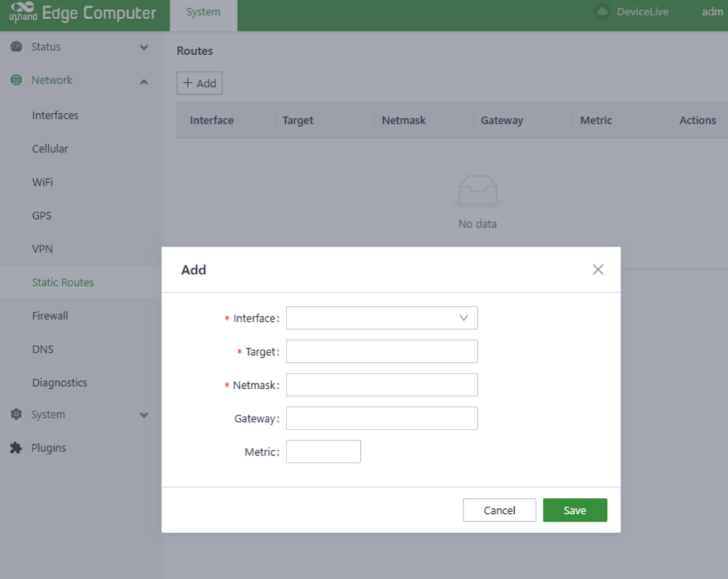Open the Interface dropdown in Add dialog

[381, 318]
